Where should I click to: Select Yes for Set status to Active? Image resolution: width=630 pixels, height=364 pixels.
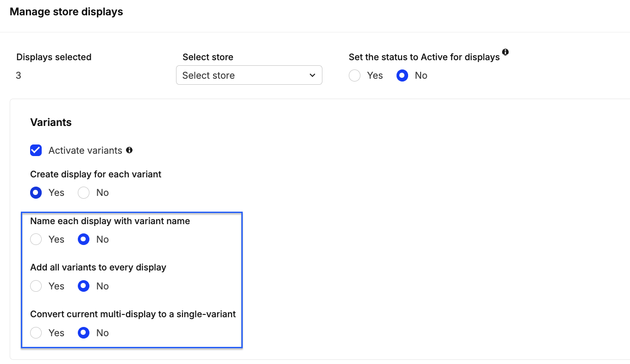(355, 75)
